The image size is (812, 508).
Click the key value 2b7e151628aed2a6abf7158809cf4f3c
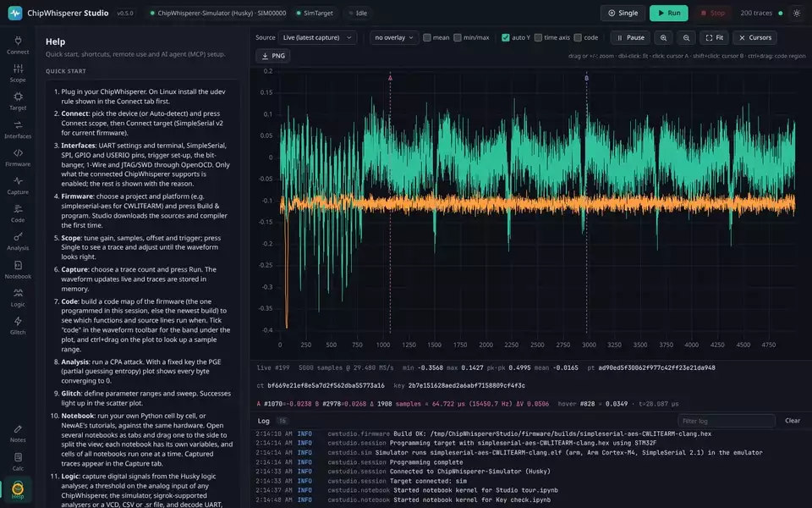click(x=467, y=385)
